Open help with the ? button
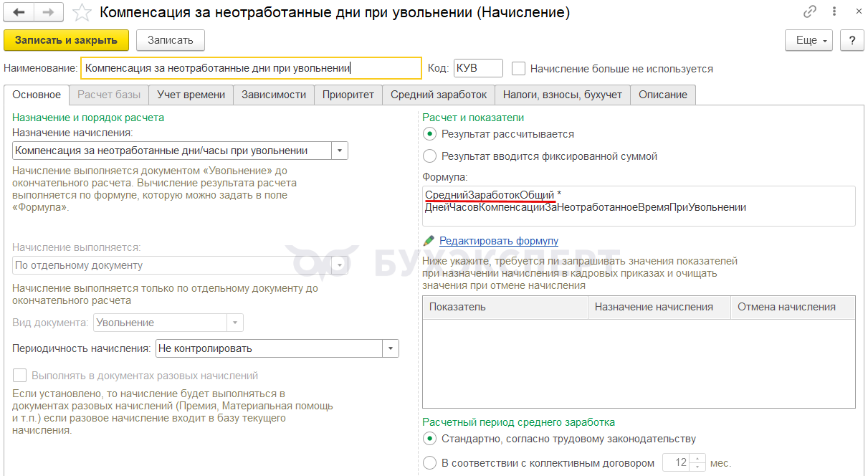868x476 pixels. [x=852, y=40]
